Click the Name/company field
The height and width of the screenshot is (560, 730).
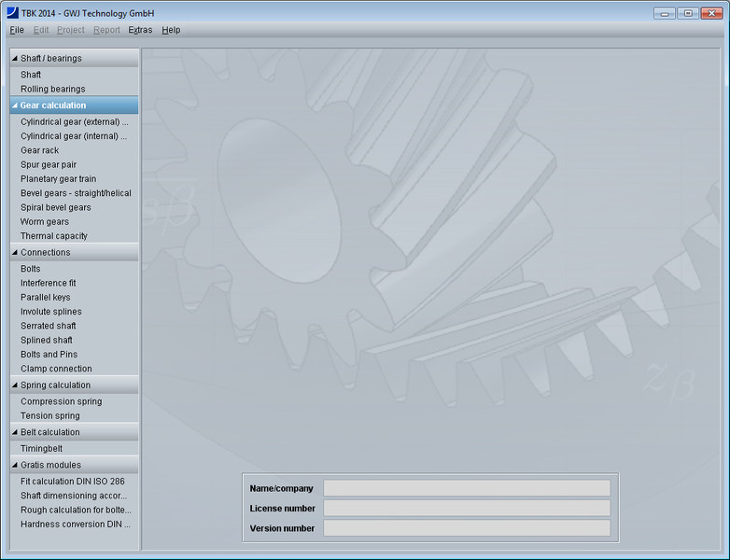coord(466,488)
